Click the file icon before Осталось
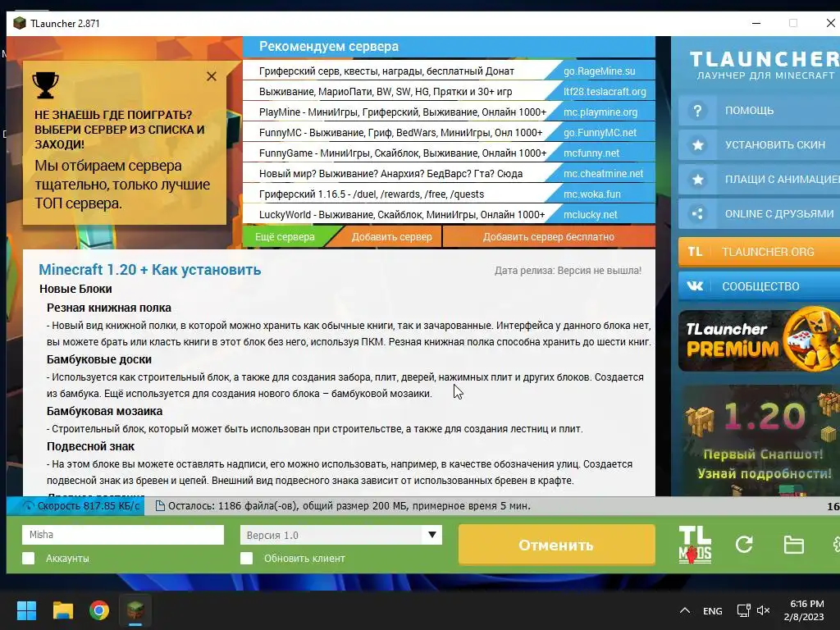The height and width of the screenshot is (630, 840). pyautogui.click(x=160, y=505)
